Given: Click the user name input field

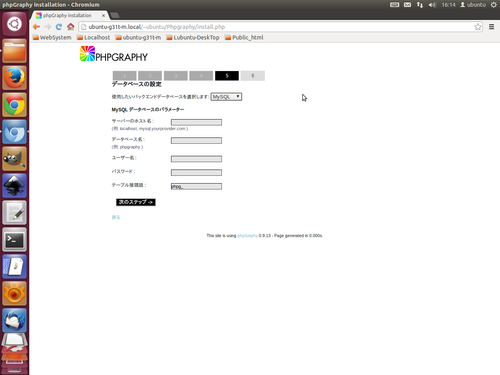Looking at the screenshot, I should (x=196, y=159).
